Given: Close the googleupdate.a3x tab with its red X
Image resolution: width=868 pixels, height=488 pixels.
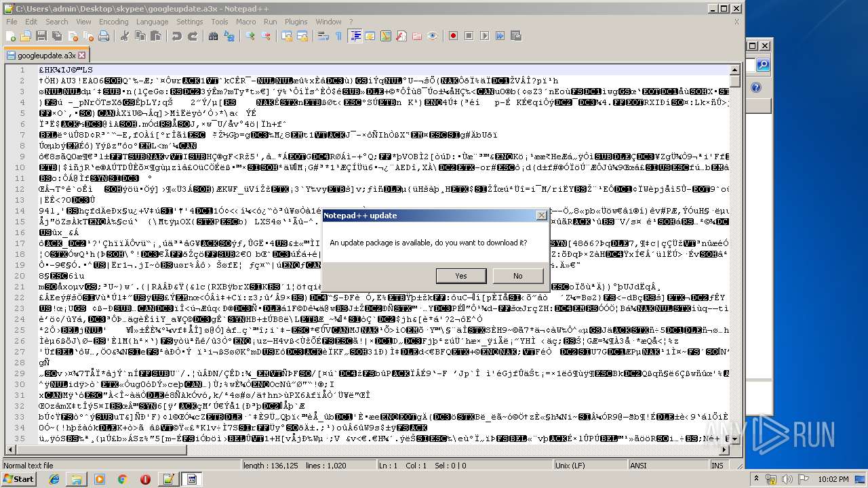Looking at the screenshot, I should pyautogui.click(x=82, y=56).
